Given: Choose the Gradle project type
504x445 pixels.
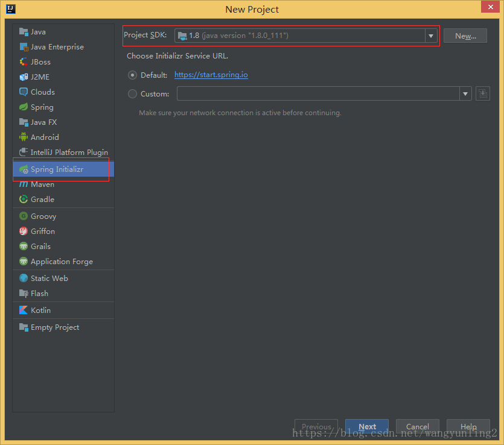Looking at the screenshot, I should click(x=63, y=200).
